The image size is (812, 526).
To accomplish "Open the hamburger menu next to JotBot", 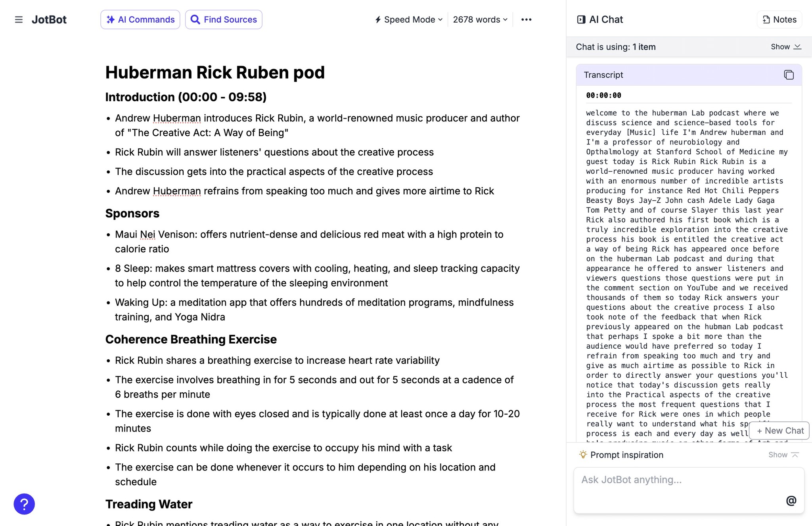I will (18, 19).
